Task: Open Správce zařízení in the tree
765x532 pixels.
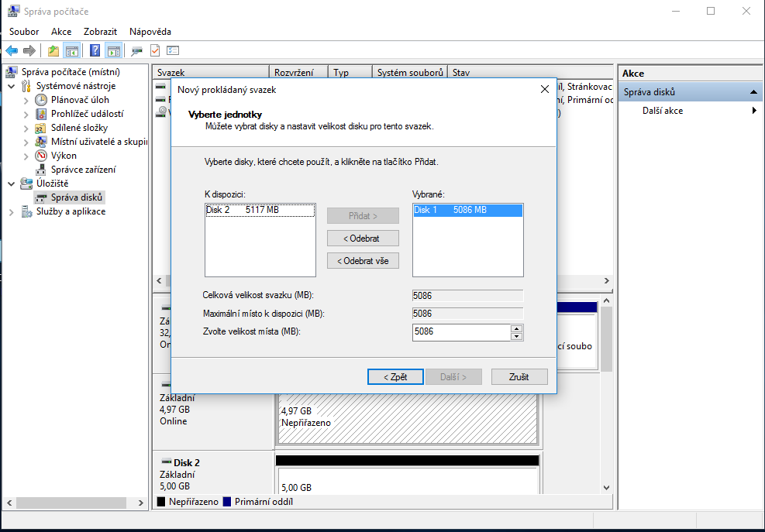Action: 83,170
